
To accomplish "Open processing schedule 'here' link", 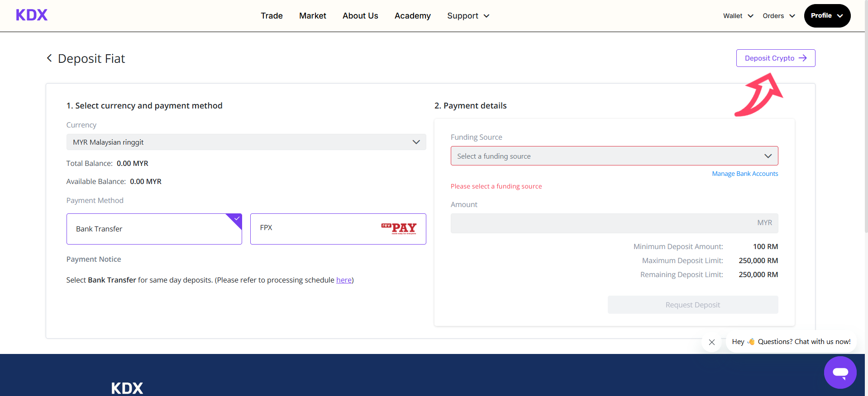I will 344,280.
